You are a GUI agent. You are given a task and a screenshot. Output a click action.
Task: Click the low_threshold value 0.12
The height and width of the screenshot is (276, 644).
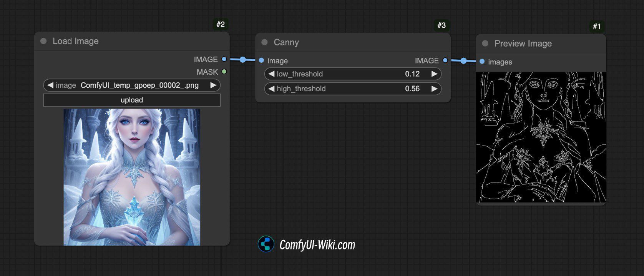412,74
